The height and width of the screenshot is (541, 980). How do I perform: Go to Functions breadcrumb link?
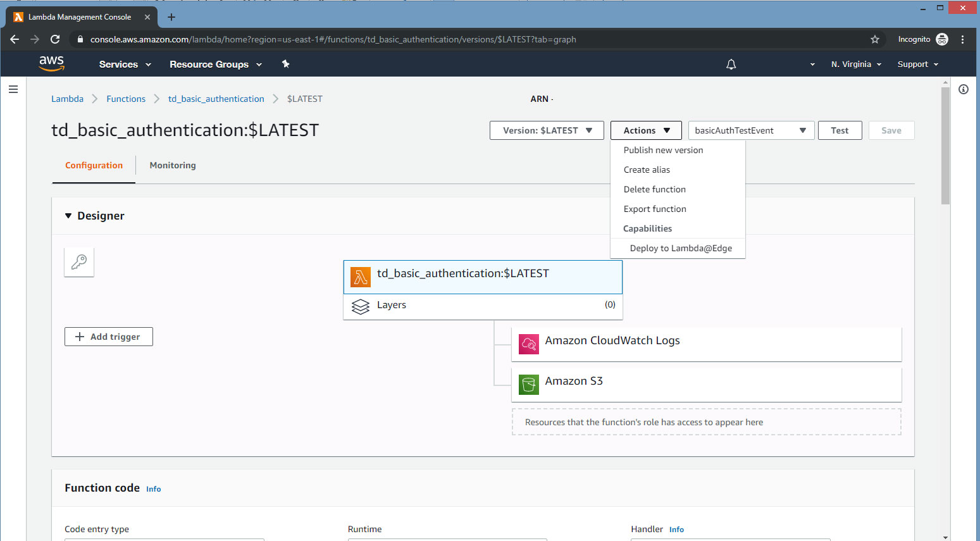pyautogui.click(x=126, y=99)
